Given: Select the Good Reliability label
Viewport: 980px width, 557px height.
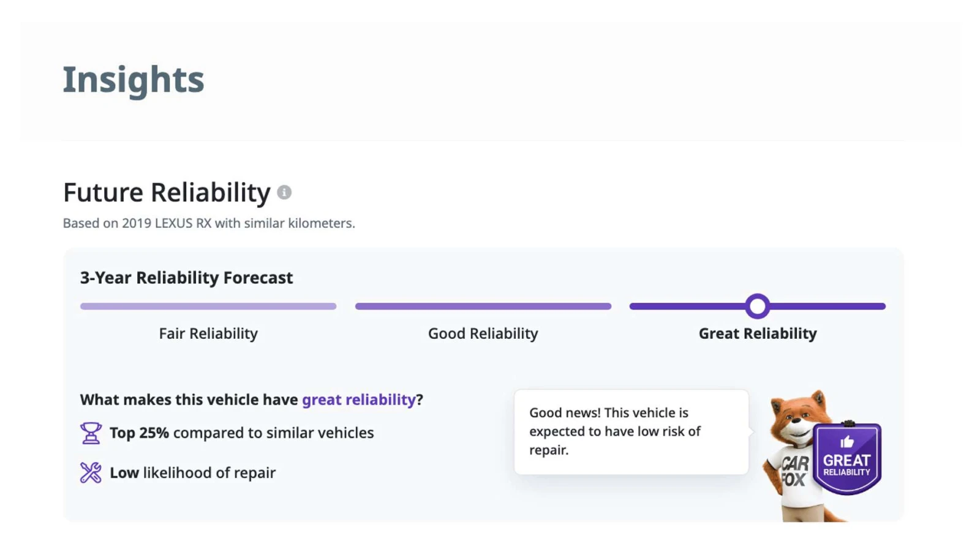Looking at the screenshot, I should (483, 333).
